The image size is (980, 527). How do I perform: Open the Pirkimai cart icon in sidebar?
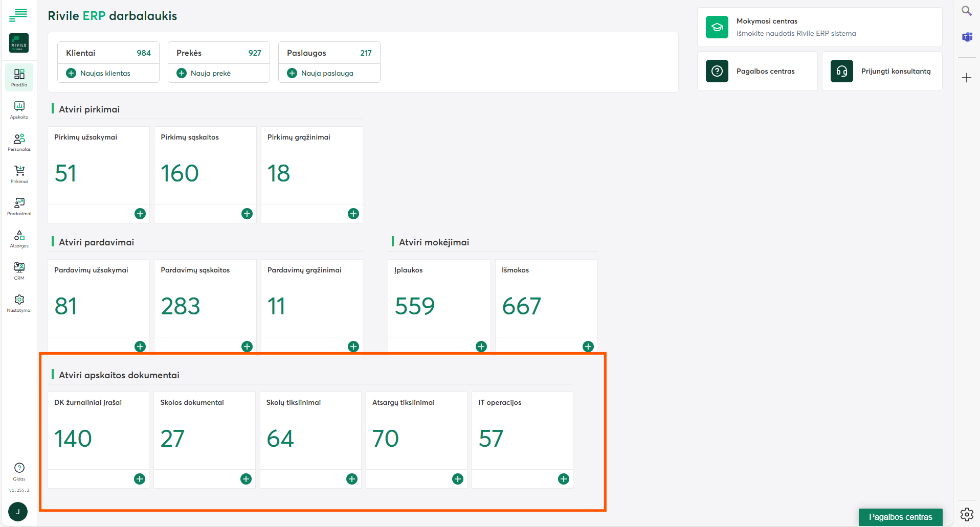[19, 174]
